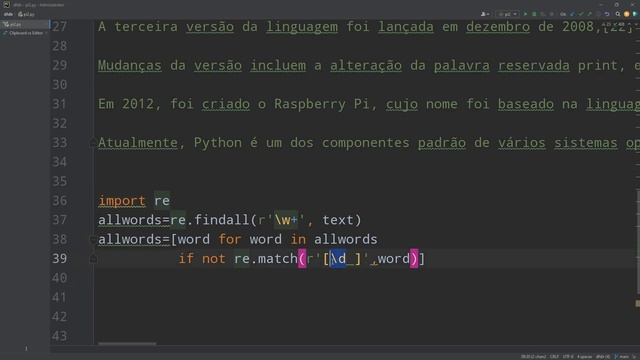Image resolution: width=640 pixels, height=360 pixels.
Task: Click the cursor position indicator in status bar
Action: coord(533,357)
